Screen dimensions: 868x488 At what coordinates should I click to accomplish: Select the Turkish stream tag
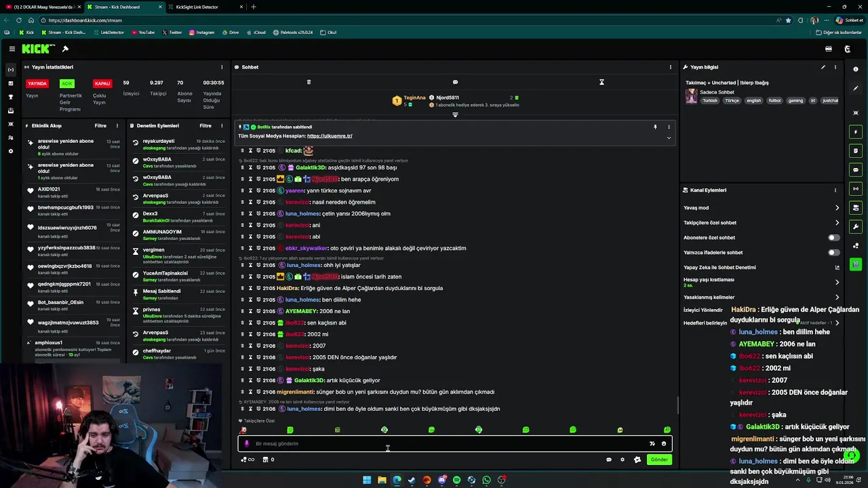point(709,100)
